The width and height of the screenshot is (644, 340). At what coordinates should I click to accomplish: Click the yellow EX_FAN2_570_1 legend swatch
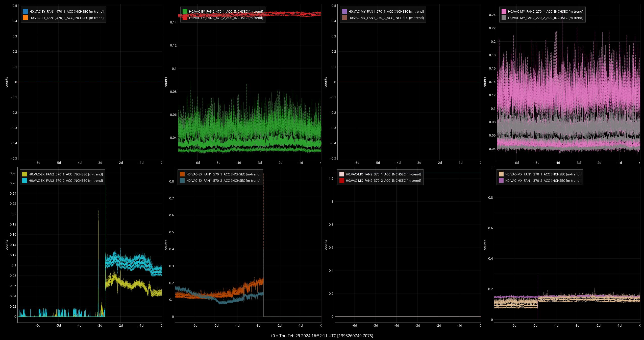[24, 174]
